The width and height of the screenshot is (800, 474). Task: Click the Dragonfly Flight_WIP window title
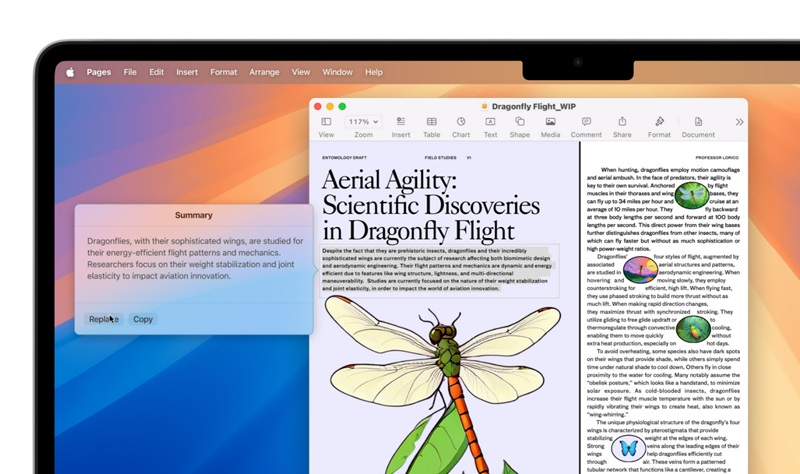coord(534,106)
